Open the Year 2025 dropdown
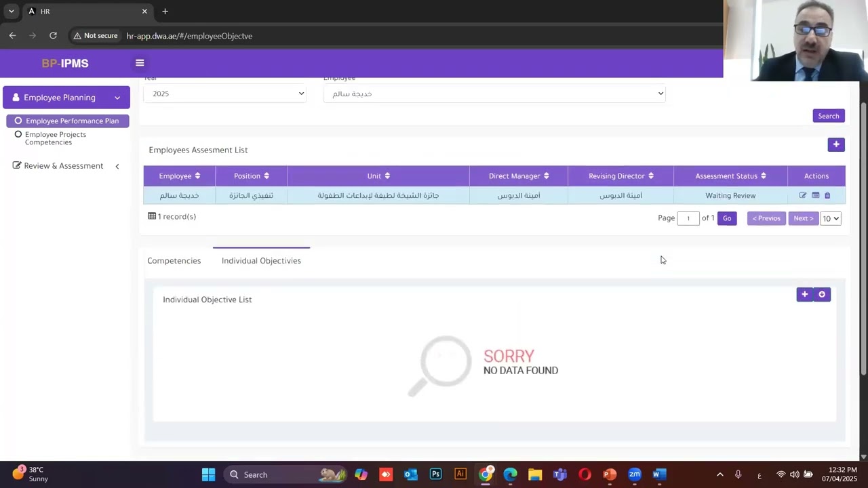The height and width of the screenshot is (488, 868). [225, 94]
